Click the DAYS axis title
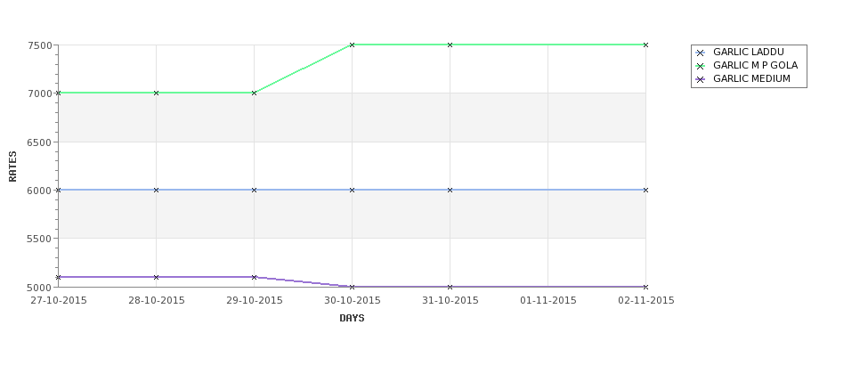 [x=352, y=319]
